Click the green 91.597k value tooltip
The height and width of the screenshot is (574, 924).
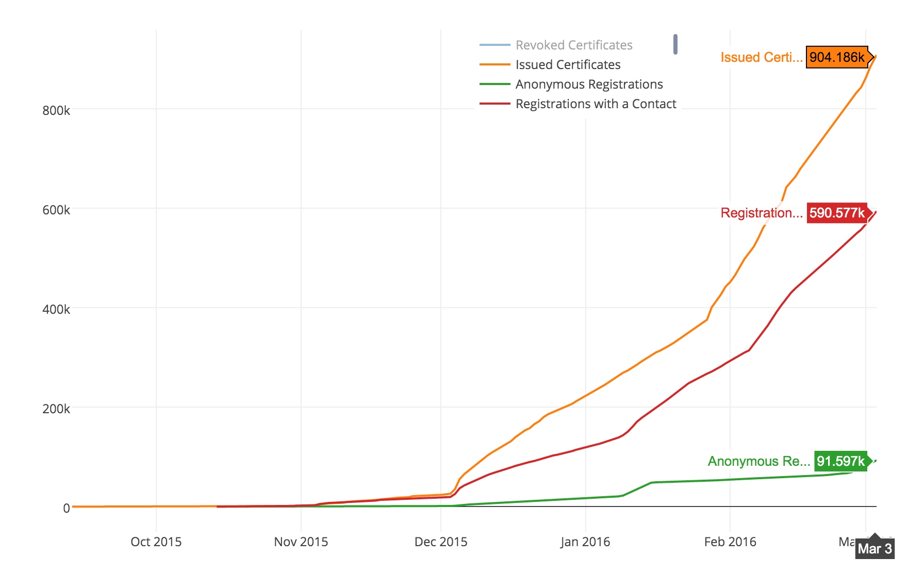840,461
